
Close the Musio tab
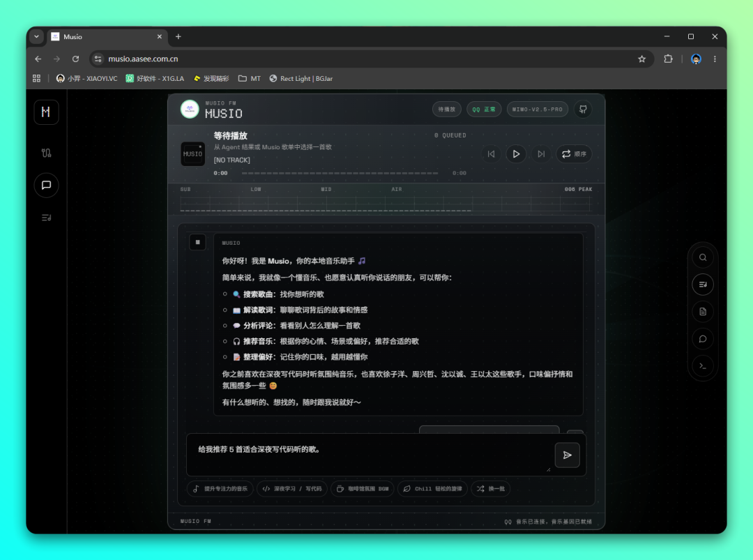click(160, 36)
